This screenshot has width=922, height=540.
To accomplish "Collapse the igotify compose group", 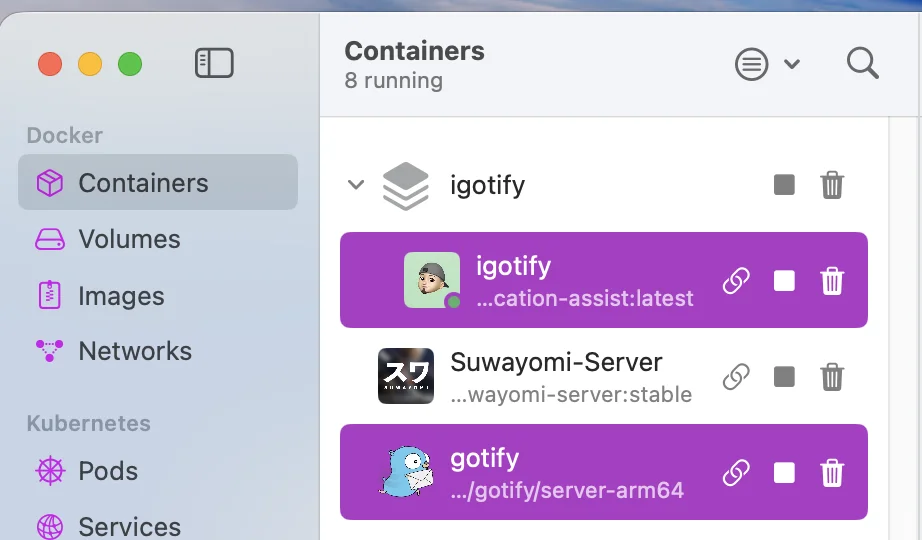I will pos(355,185).
